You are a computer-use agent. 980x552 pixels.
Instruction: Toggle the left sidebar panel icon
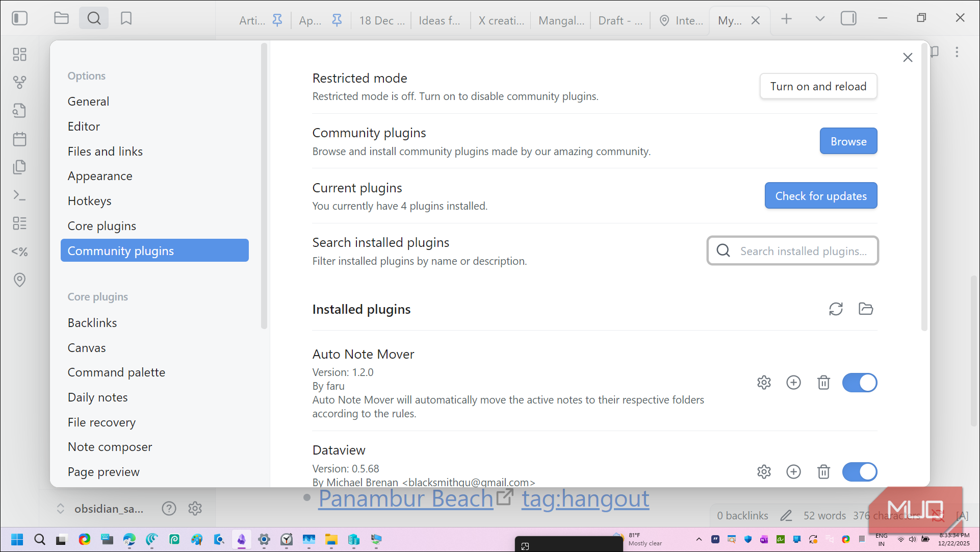click(x=19, y=19)
